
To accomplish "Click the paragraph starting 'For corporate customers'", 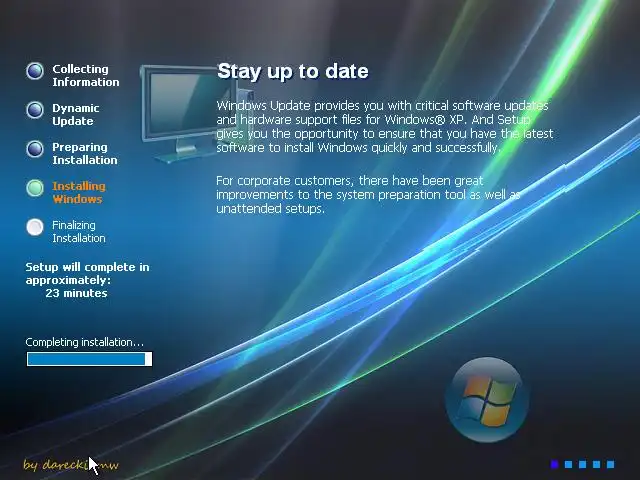I will (369, 195).
